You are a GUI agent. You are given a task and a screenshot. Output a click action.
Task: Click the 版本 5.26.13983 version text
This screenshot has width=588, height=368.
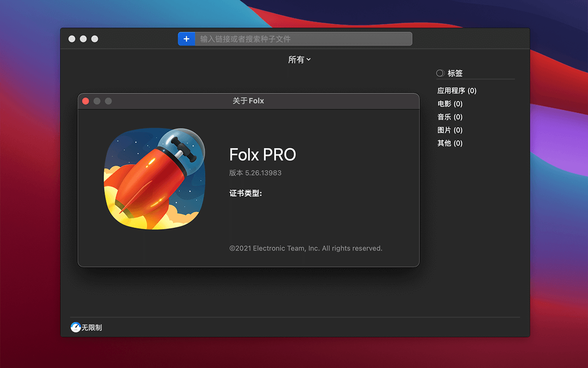click(x=255, y=173)
